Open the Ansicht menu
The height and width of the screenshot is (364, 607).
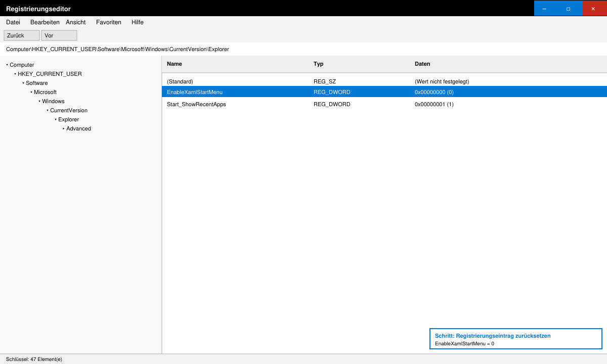pos(76,22)
